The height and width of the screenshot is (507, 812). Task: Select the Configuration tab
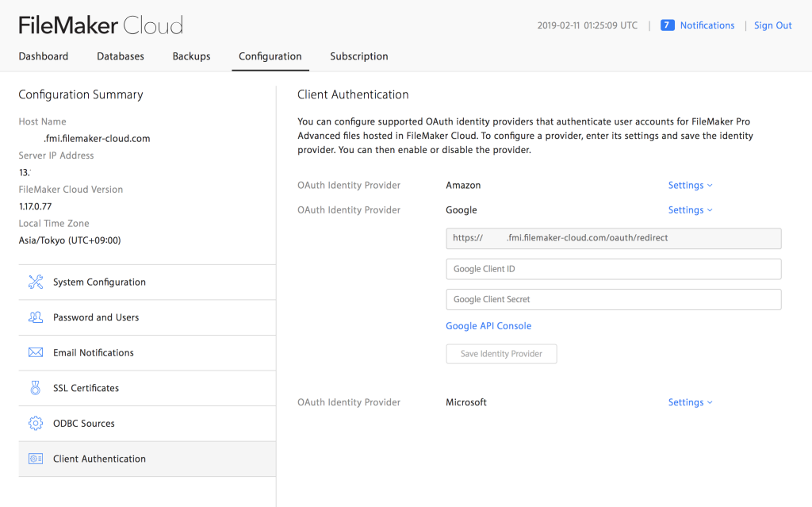(270, 56)
